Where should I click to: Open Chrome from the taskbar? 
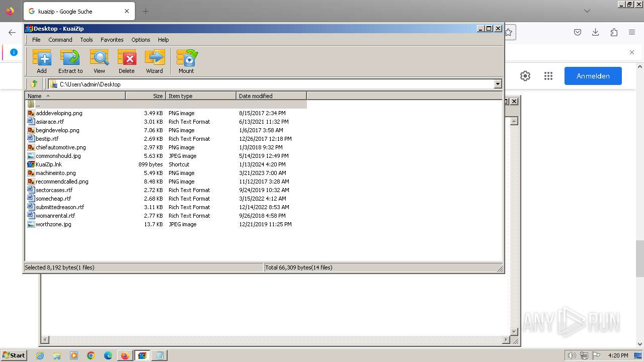tap(91, 355)
